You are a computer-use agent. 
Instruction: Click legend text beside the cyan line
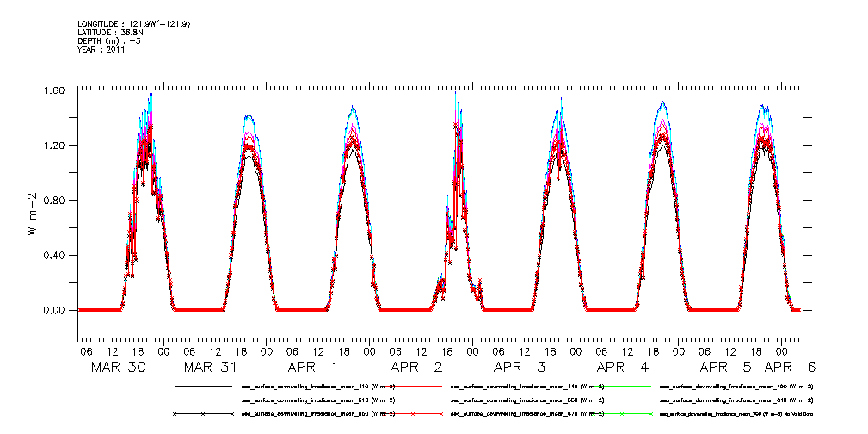(x=527, y=400)
